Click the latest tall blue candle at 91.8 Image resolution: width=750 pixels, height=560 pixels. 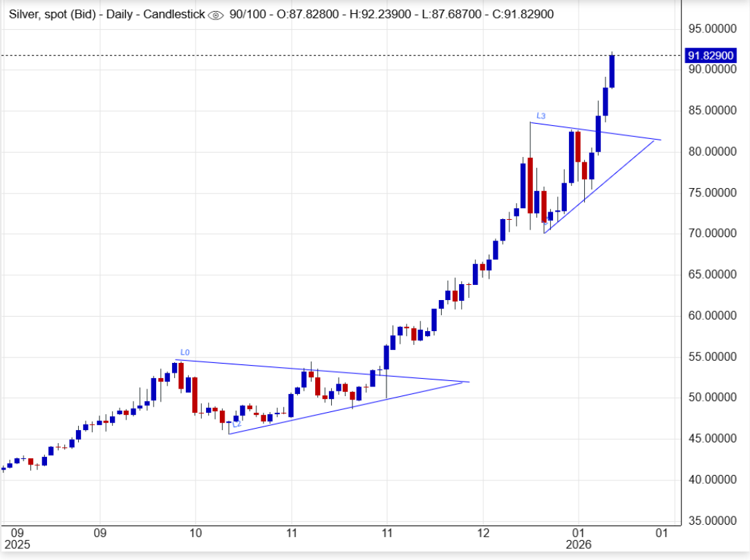pyautogui.click(x=612, y=71)
